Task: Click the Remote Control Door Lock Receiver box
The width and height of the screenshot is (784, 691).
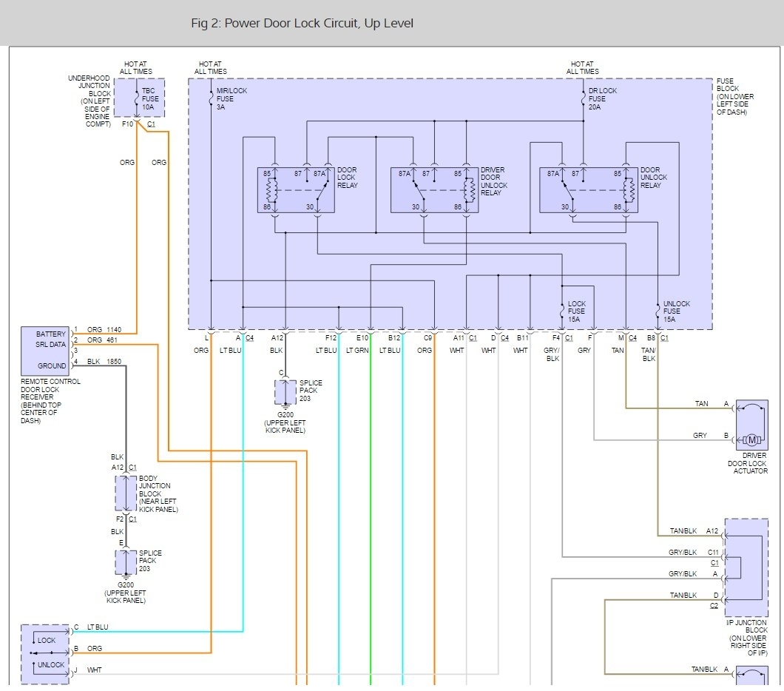Action: point(45,351)
